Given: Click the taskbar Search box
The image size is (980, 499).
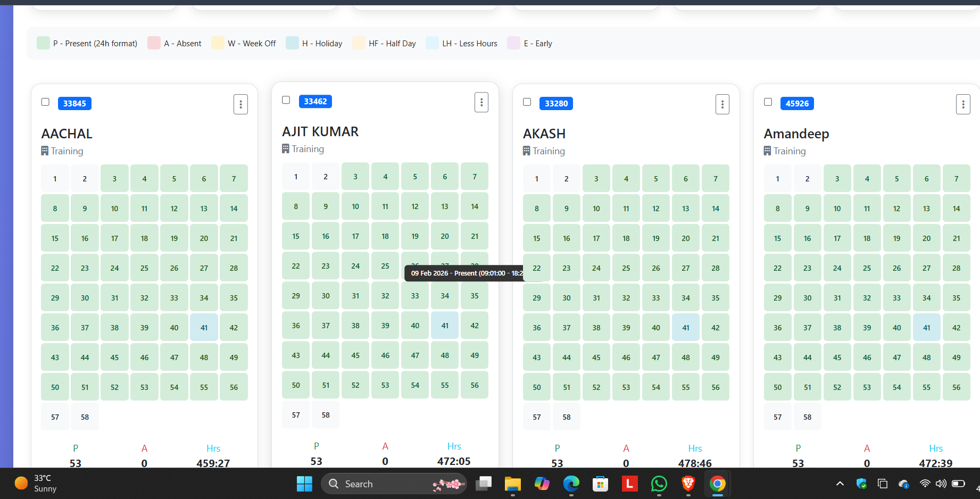Looking at the screenshot, I should pyautogui.click(x=394, y=484).
